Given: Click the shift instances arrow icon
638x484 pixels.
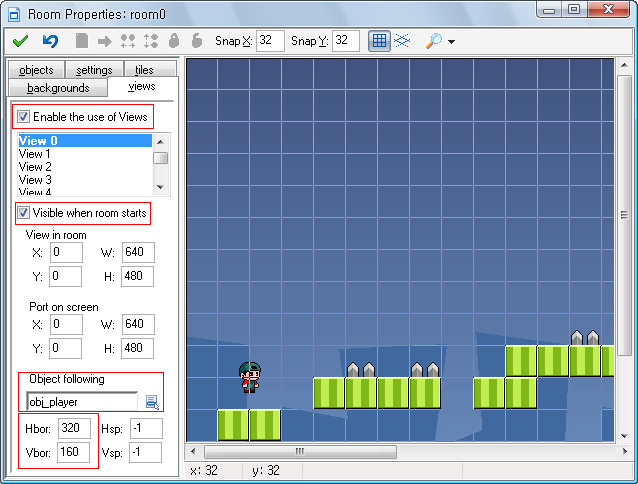Looking at the screenshot, I should pyautogui.click(x=105, y=41).
